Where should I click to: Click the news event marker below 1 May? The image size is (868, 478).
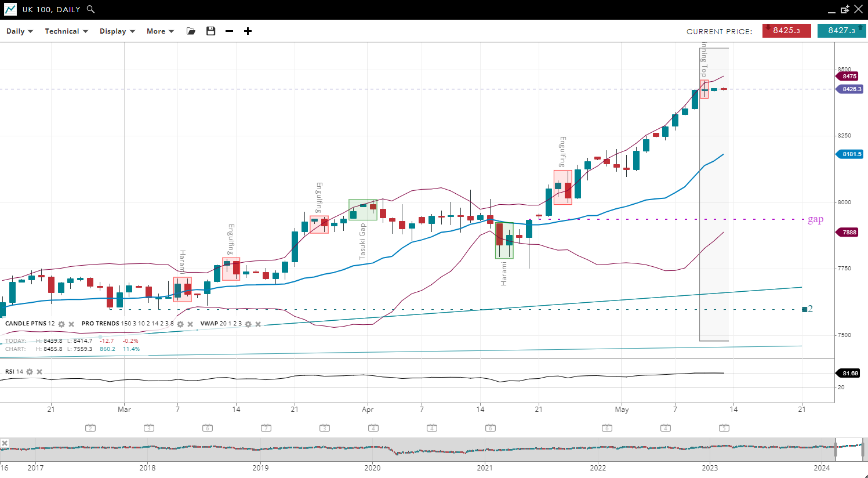point(606,428)
